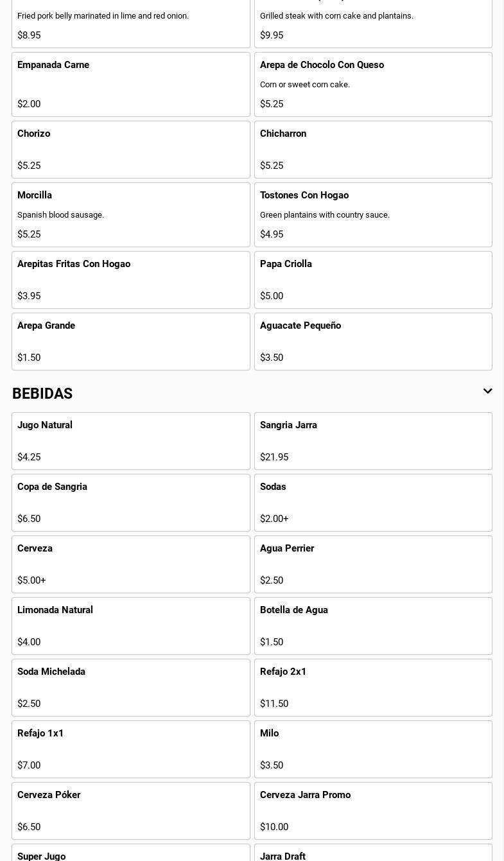Select Limonada Natural drink
The image size is (504, 861).
[x=130, y=626]
